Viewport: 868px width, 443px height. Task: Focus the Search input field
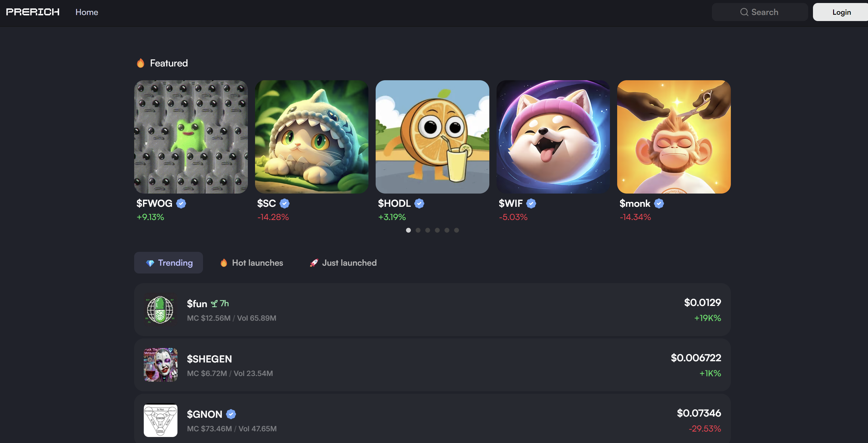[x=759, y=12]
